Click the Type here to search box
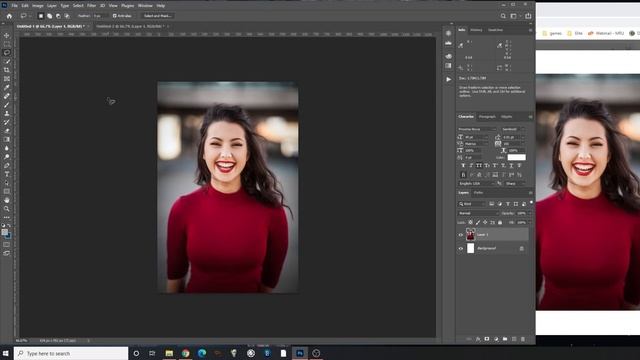Viewport: 640px width, 360px height. [71, 353]
